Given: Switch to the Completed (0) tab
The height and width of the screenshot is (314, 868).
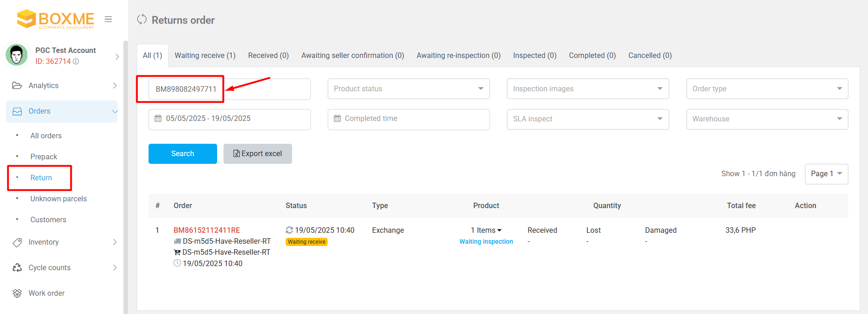Looking at the screenshot, I should click(x=592, y=56).
